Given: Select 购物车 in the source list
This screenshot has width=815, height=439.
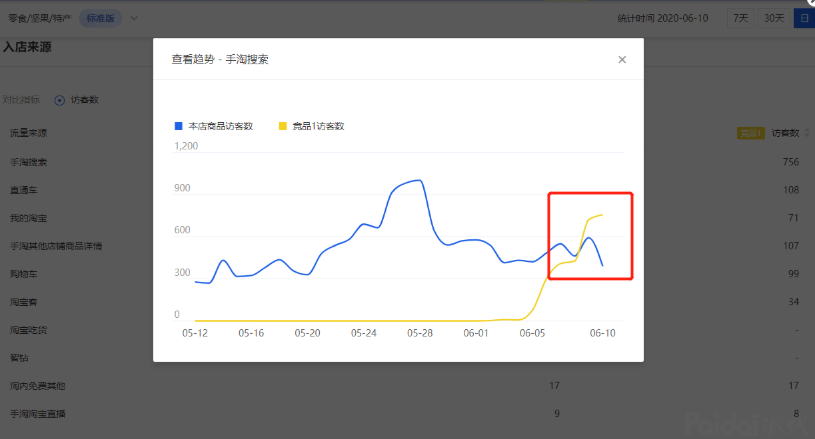Looking at the screenshot, I should tap(23, 274).
